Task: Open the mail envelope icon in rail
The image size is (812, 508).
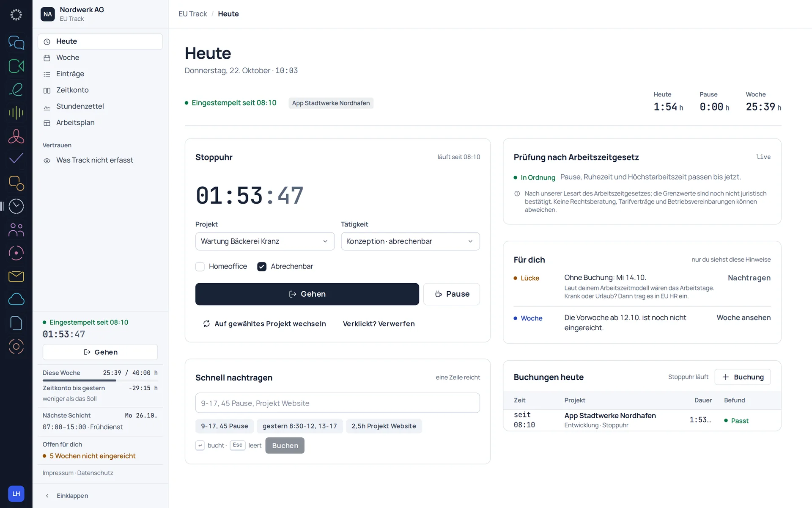Action: 16,276
